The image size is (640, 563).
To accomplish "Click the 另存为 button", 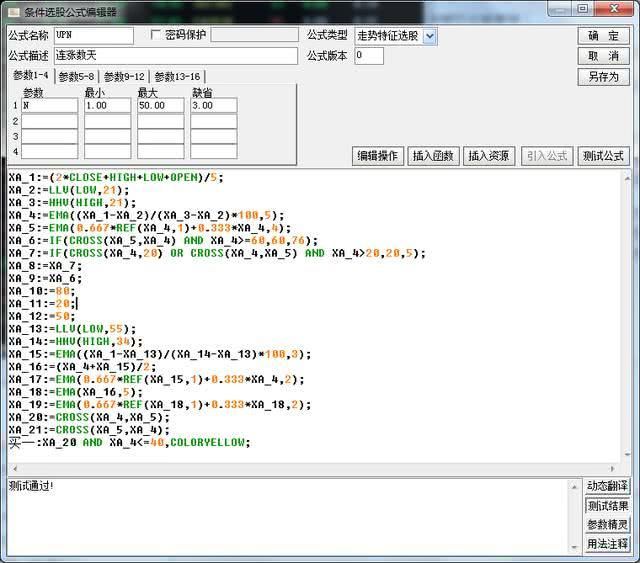I will pos(603,76).
